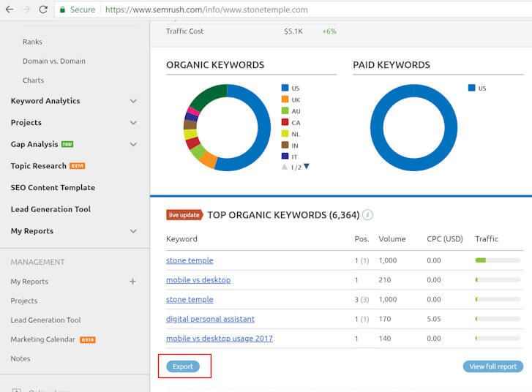Click the 170 volume value
The width and height of the screenshot is (532, 392).
pyautogui.click(x=385, y=319)
